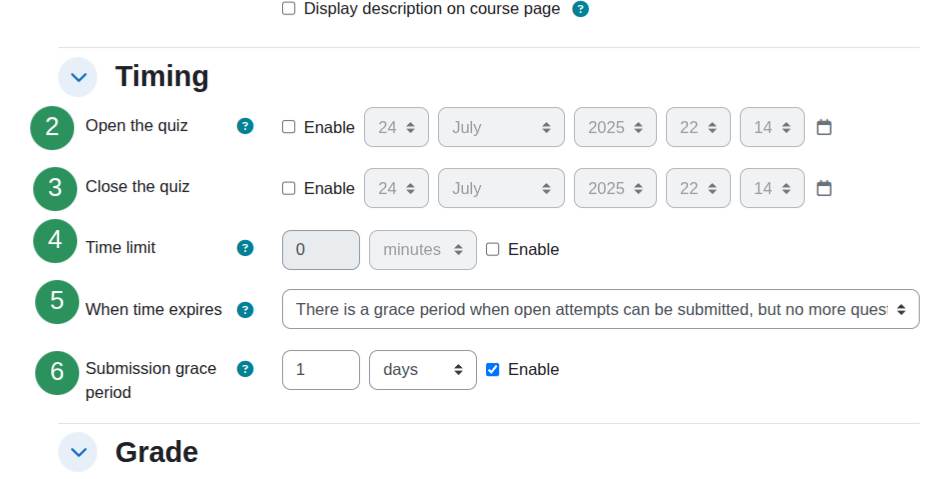Open the When time expires dropdown
The width and height of the screenshot is (946, 479).
601,309
